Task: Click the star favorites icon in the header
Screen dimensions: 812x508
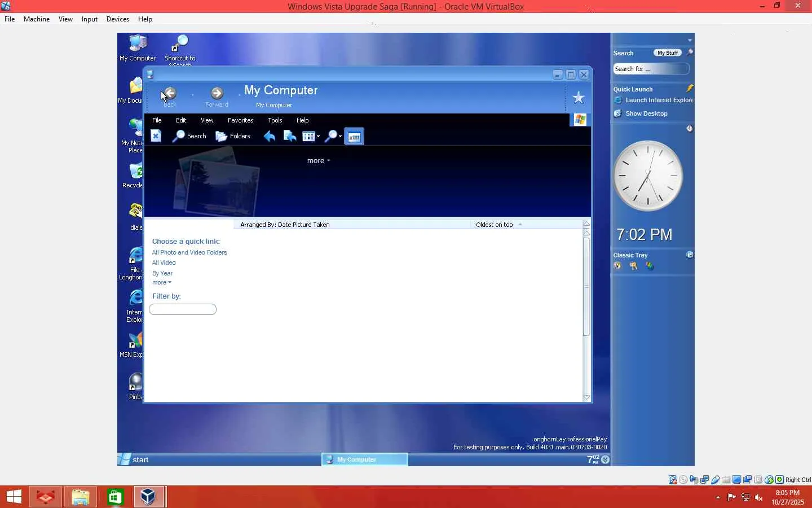Action: coord(579,98)
